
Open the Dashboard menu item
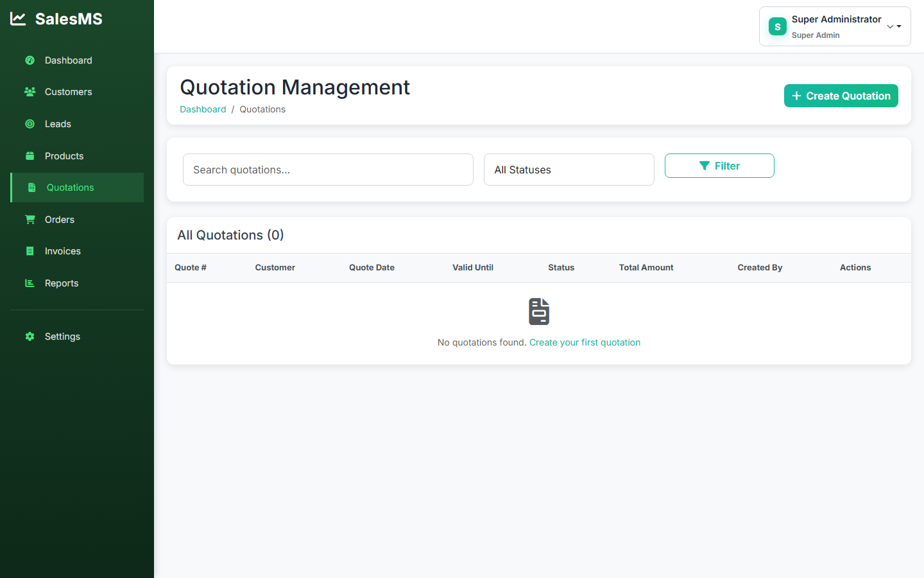pos(77,60)
